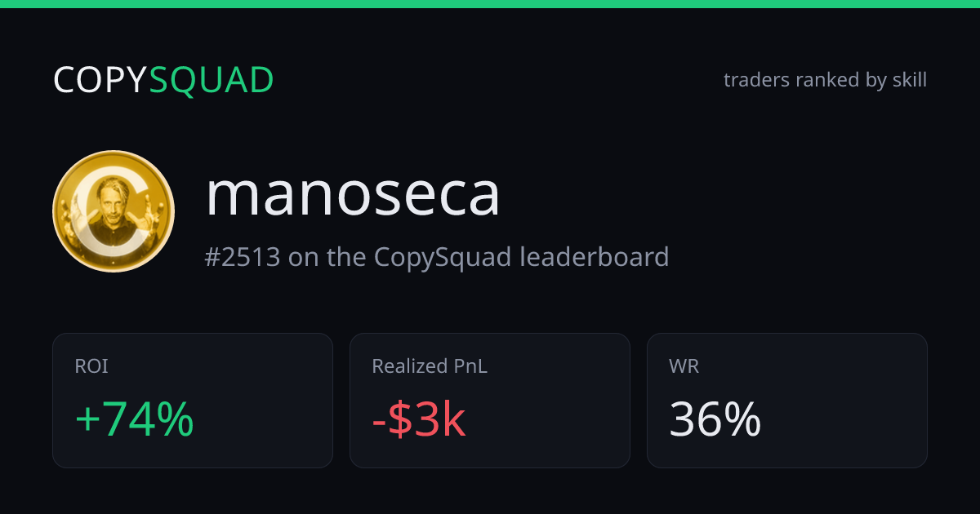Open the WR stat card
This screenshot has height=514, width=980.
[x=787, y=401]
